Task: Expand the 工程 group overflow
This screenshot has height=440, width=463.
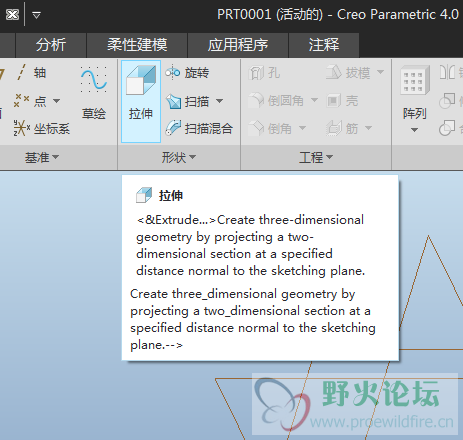Action: tap(316, 157)
